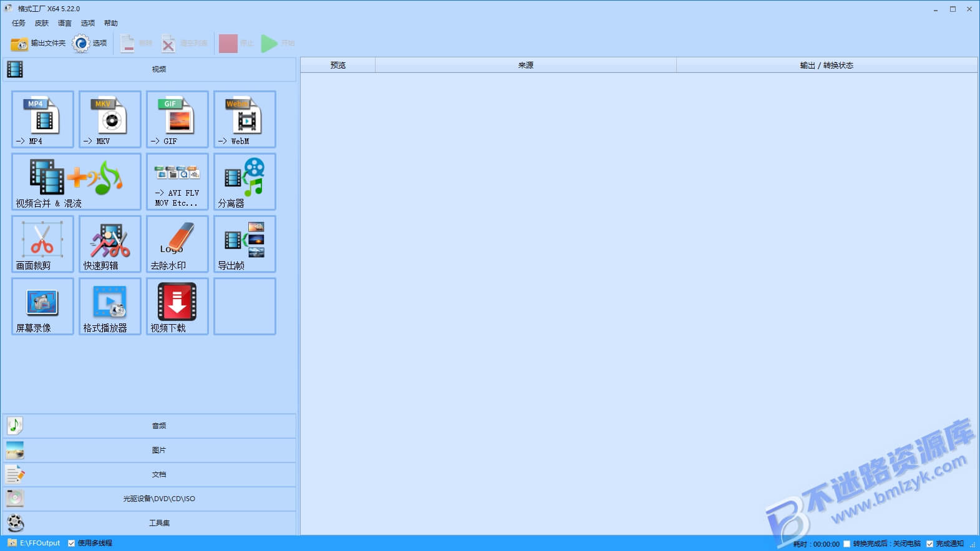
Task: Open the 去除水印 remove watermark tool
Action: point(177,244)
